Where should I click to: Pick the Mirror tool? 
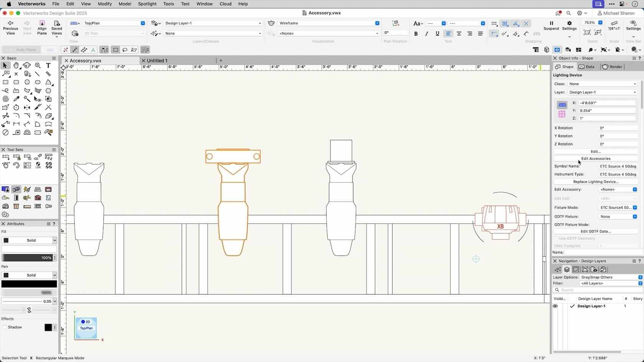(27, 108)
